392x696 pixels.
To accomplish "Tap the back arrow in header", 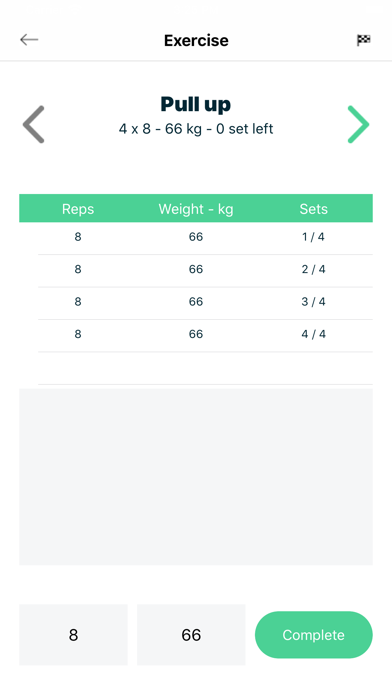I will (29, 40).
